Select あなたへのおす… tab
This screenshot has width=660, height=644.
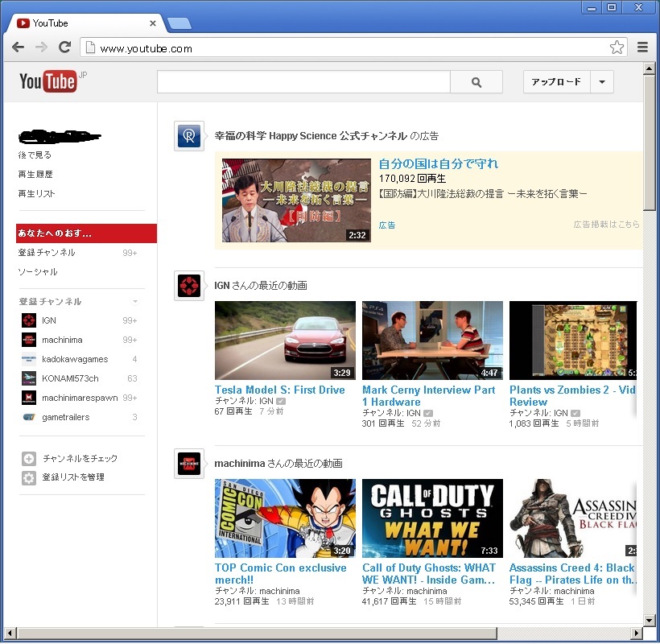[86, 233]
